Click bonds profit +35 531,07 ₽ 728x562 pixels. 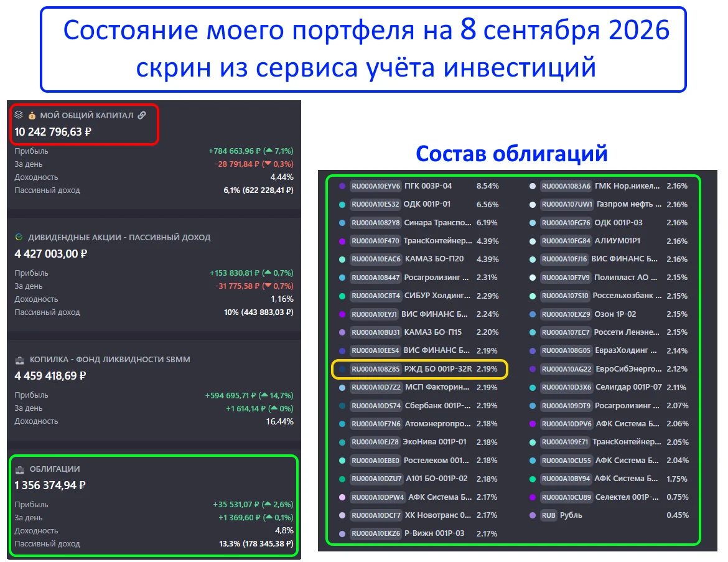point(236,504)
